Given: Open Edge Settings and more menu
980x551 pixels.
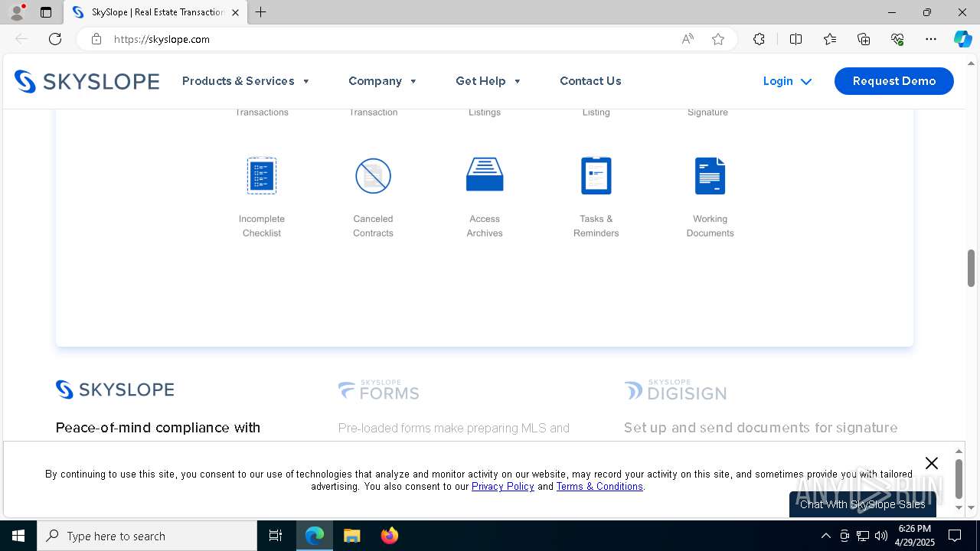Looking at the screenshot, I should click(931, 39).
